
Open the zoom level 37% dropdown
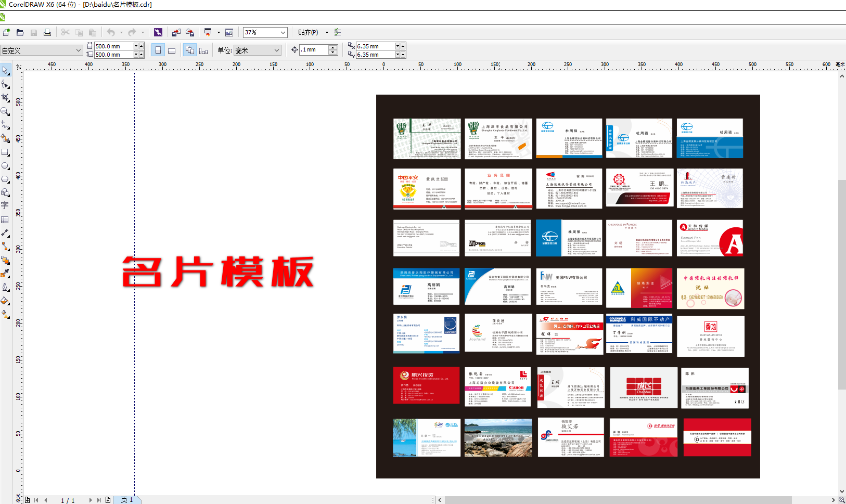pos(283,32)
